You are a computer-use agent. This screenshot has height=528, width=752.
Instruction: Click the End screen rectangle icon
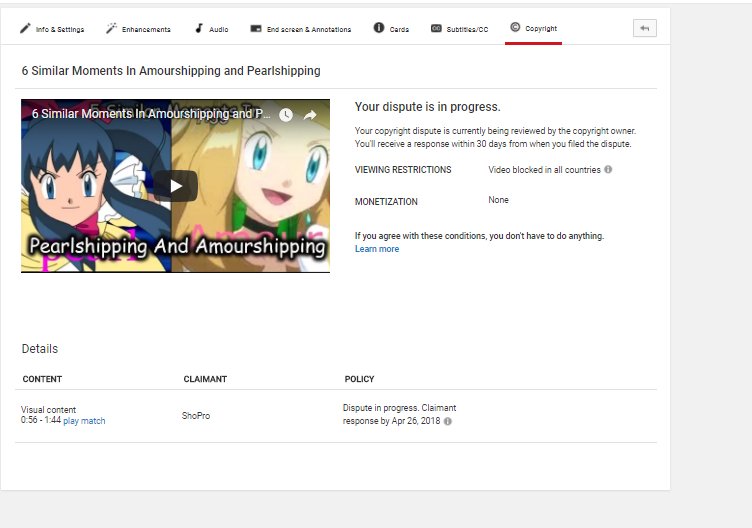(x=256, y=29)
